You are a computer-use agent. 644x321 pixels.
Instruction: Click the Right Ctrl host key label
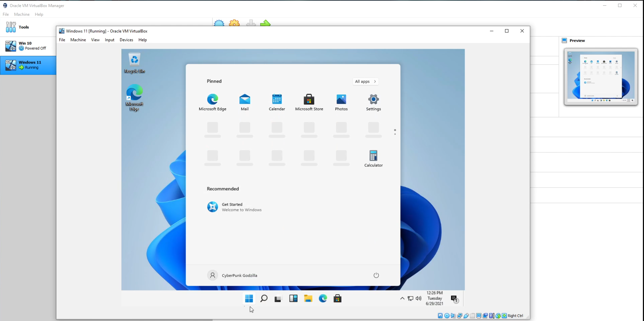click(515, 316)
